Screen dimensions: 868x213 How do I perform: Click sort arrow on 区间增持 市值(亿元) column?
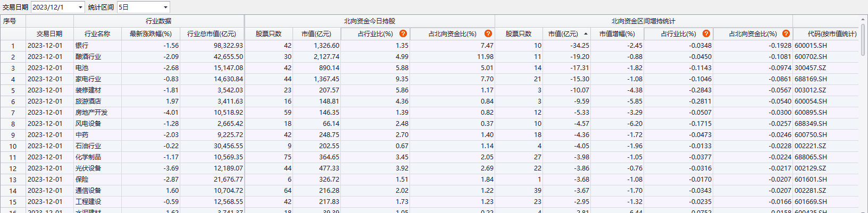(x=586, y=33)
